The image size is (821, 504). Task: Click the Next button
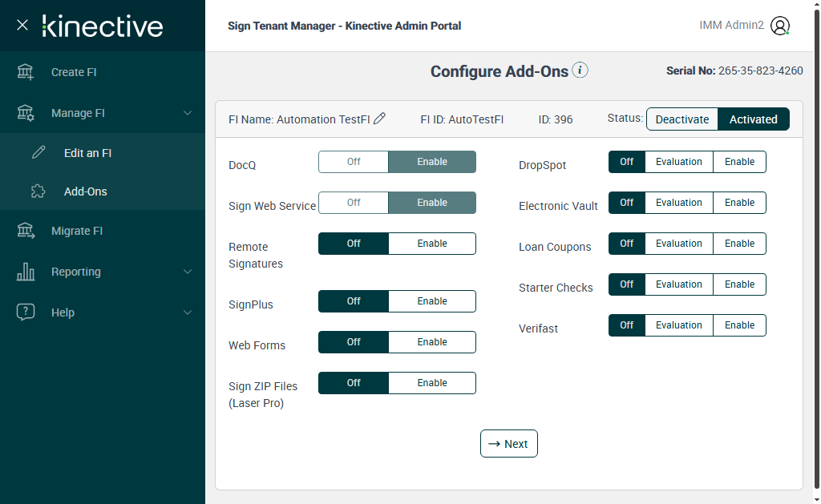(x=509, y=444)
